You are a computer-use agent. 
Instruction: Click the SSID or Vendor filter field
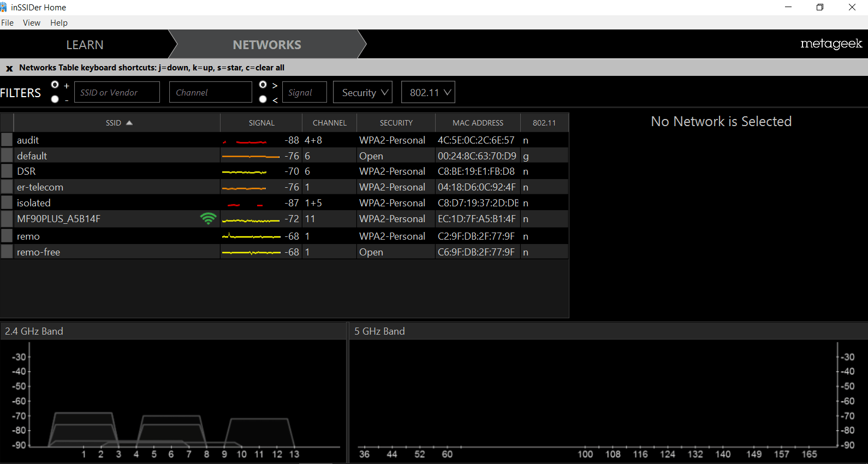117,92
